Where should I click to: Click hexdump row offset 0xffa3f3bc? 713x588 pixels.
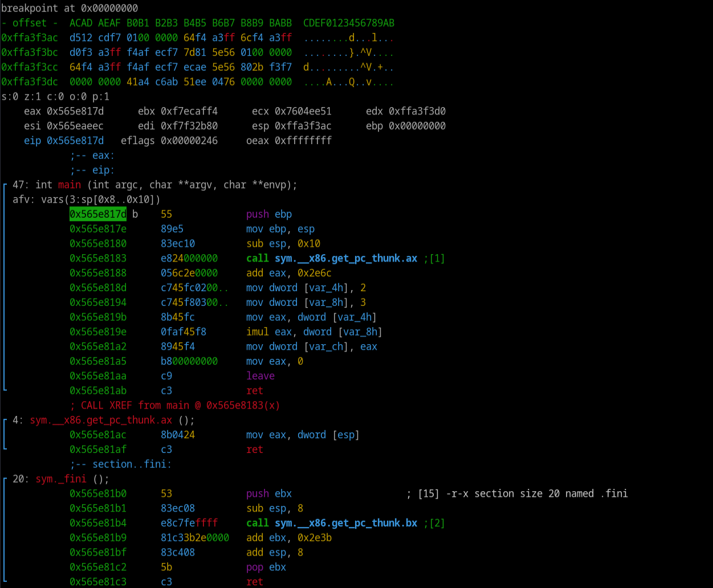[29, 52]
